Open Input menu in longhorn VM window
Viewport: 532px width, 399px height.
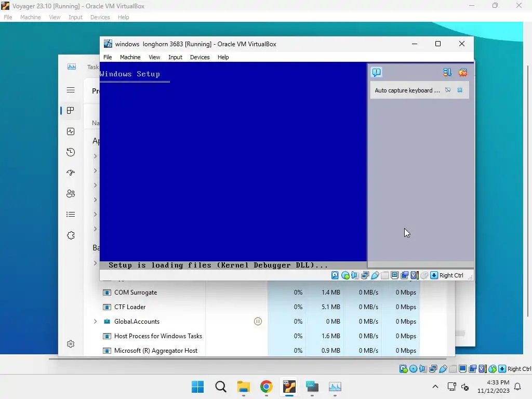175,57
